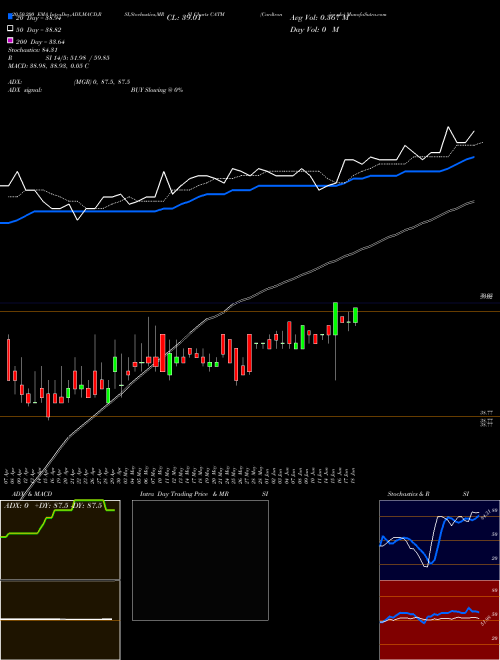Click the ADX sub-chart with the green line
Screen dimensions: 500x660
pos(60,540)
